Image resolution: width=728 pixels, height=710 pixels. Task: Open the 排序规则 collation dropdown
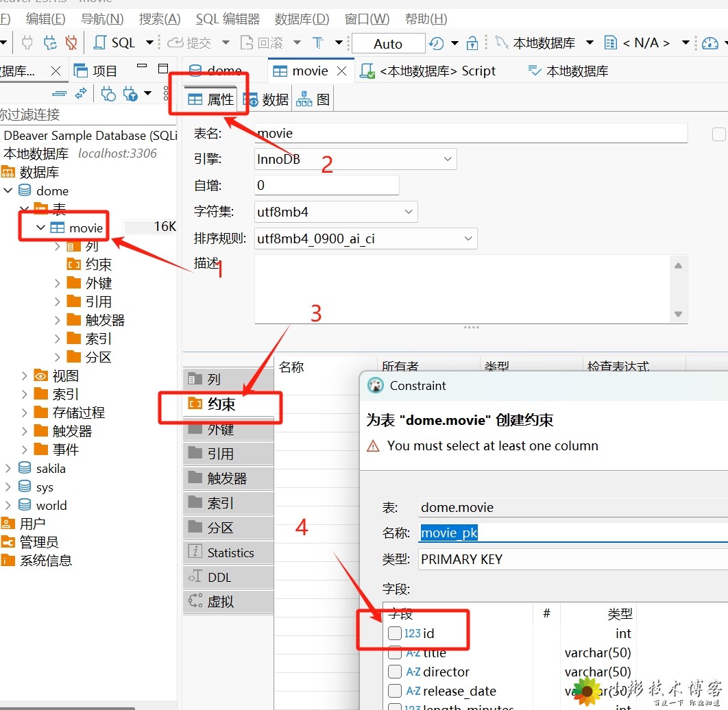click(x=365, y=238)
